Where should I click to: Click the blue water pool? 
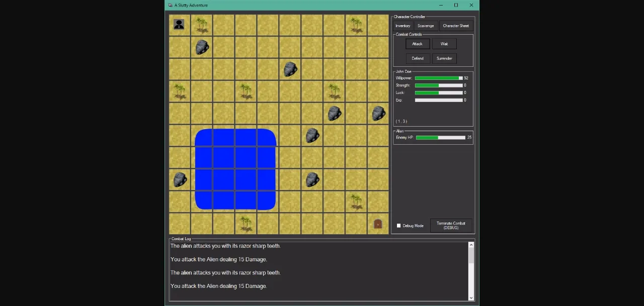[x=235, y=169]
